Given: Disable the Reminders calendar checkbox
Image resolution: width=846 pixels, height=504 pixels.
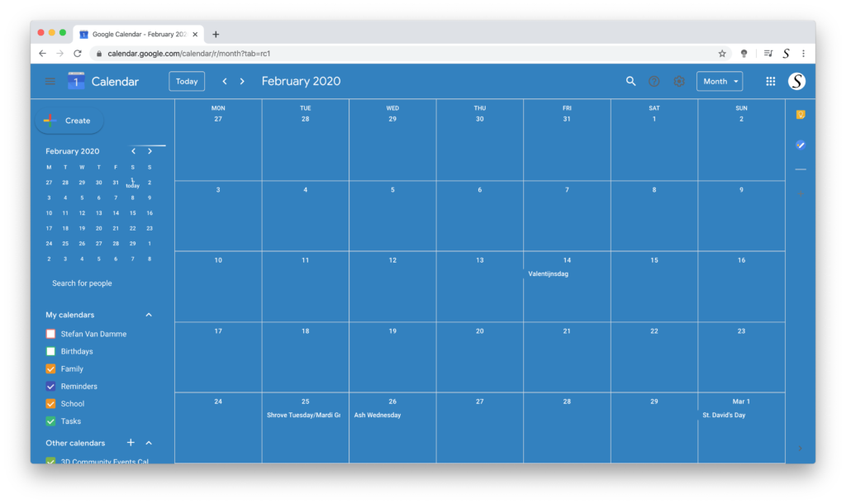Looking at the screenshot, I should click(x=51, y=386).
